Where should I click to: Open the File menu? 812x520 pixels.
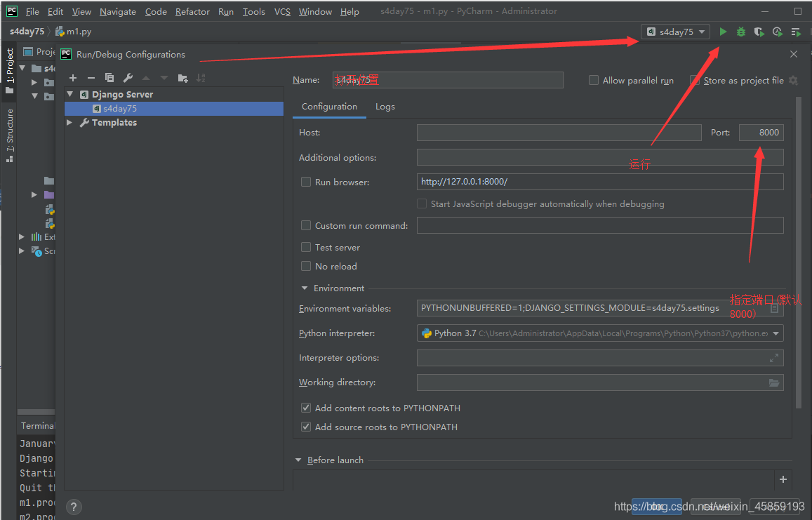tap(32, 11)
